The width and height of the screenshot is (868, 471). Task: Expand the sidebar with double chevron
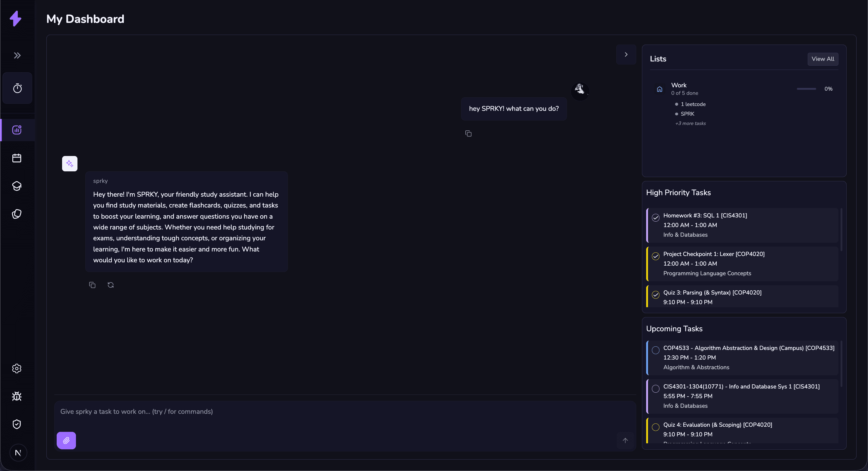tap(17, 55)
